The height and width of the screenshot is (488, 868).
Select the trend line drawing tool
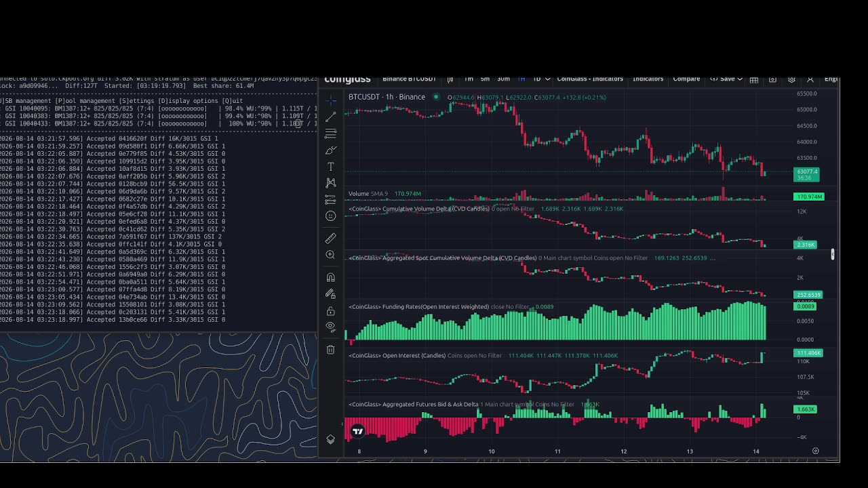point(330,117)
